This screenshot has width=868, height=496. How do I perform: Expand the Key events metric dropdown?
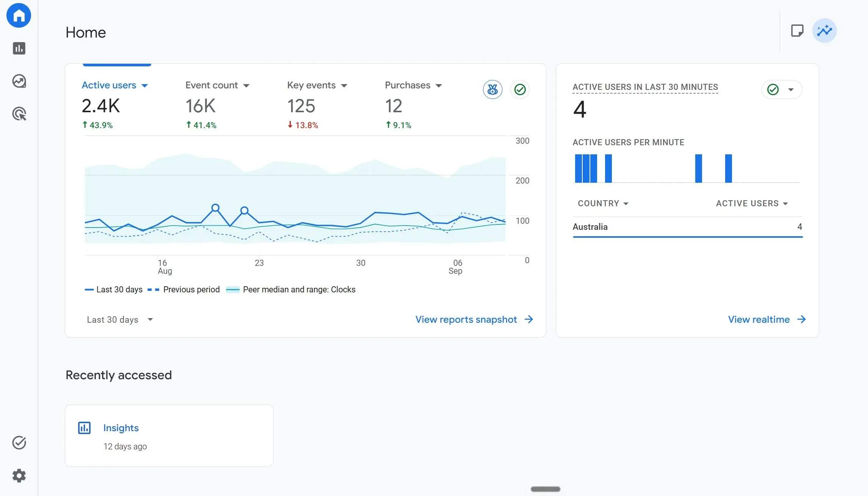(344, 86)
